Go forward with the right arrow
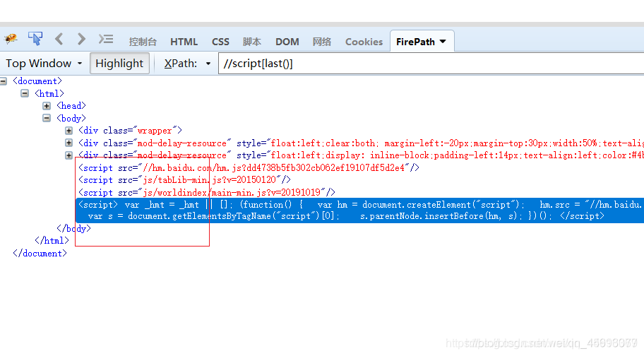 pos(81,39)
